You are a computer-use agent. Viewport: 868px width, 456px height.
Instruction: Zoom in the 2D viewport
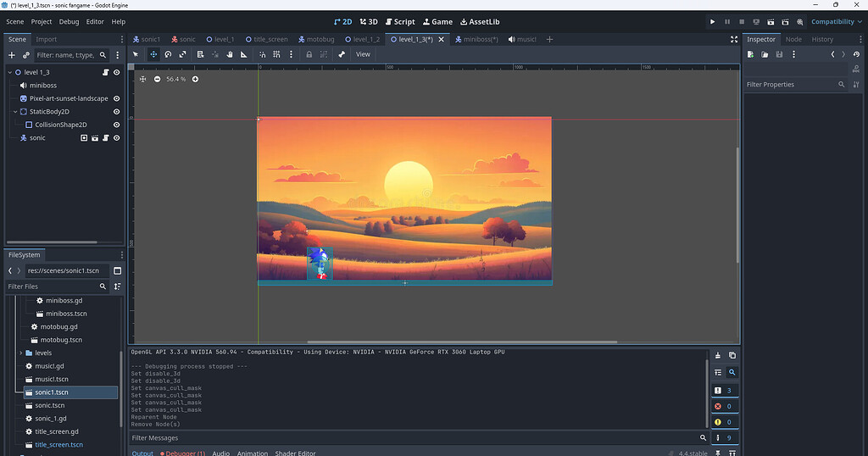tap(196, 79)
